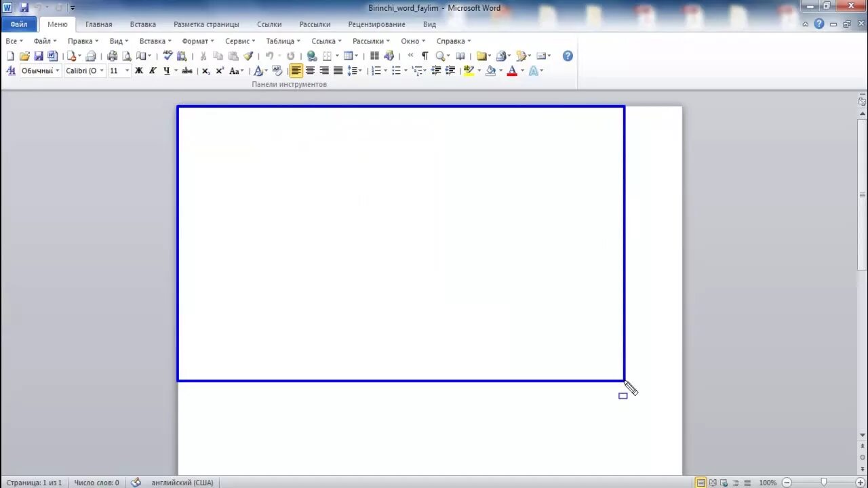
Task: Click the zoom out minus button
Action: (x=787, y=483)
